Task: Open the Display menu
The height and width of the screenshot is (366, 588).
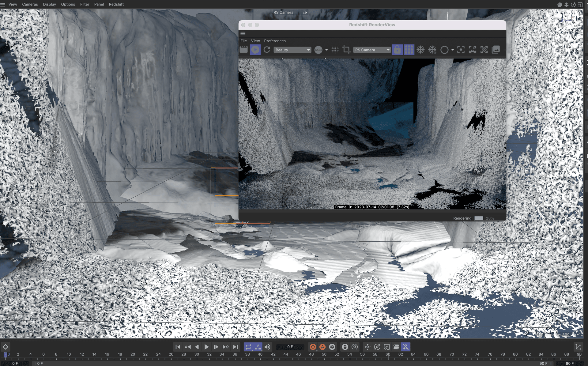Action: [x=49, y=4]
